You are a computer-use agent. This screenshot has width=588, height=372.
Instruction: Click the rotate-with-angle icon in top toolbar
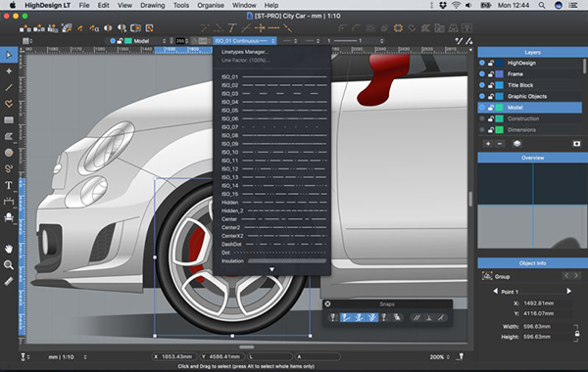coord(94,28)
